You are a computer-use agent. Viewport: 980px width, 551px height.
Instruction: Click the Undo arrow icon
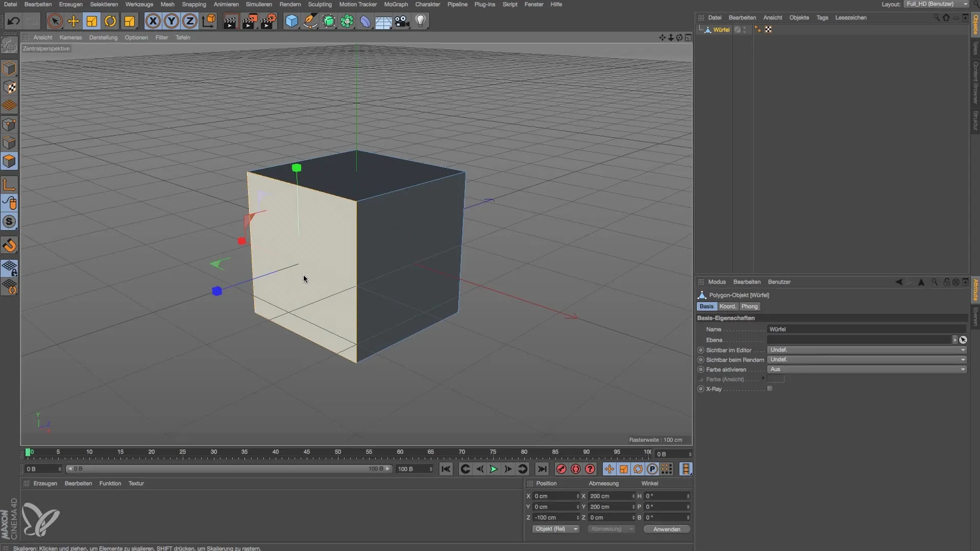tap(14, 21)
